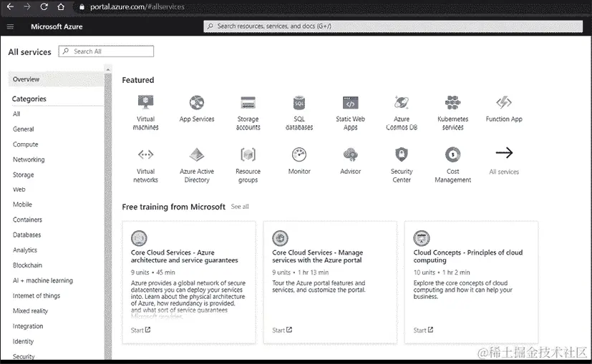Select the Databases category

pos(26,235)
